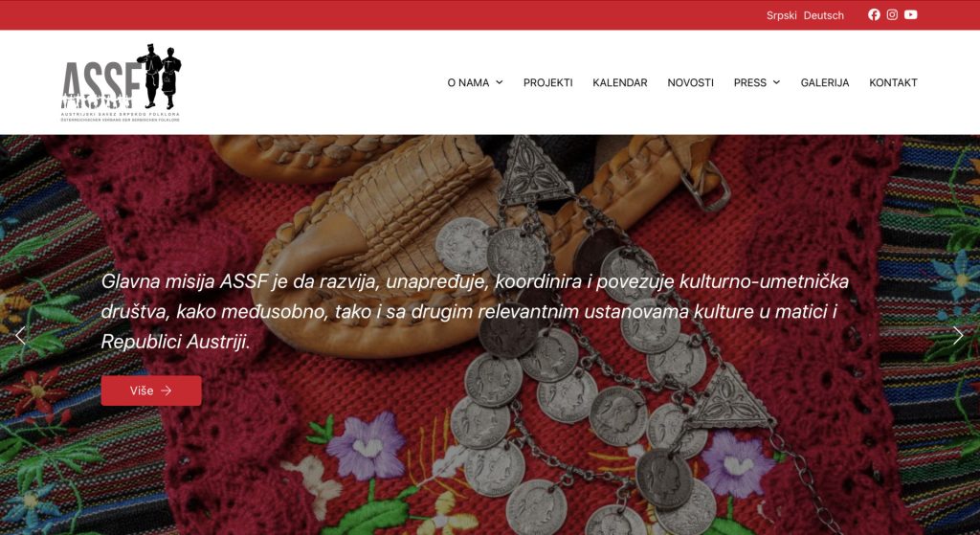Select the PRESS menu label
Viewport: 980px width, 535px height.
(750, 82)
